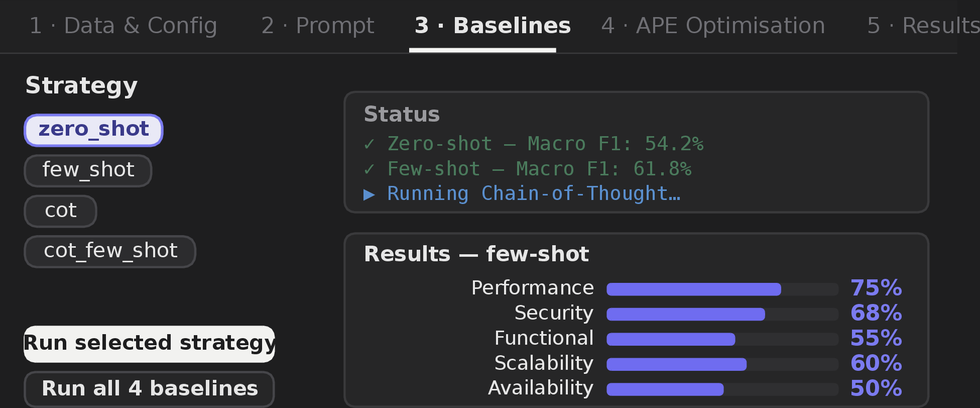Viewport: 980px width, 408px height.
Task: Click the Functional score bar
Action: click(722, 340)
